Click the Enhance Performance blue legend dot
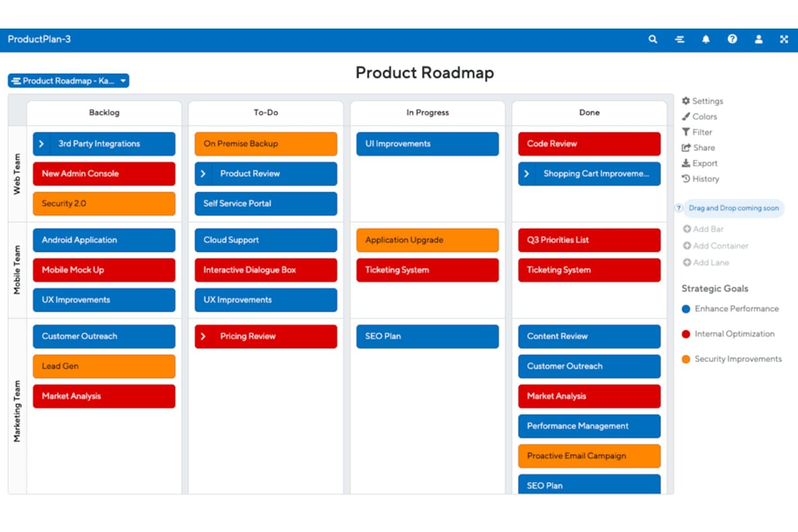Screen dimensions: 798x532 tap(686, 309)
